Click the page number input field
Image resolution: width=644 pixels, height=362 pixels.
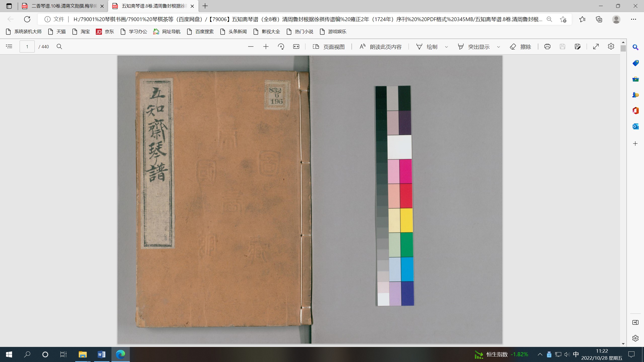[27, 47]
